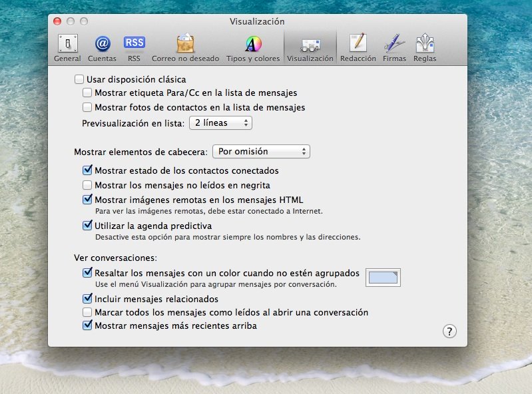Disable Mostrar estado de los contactos conectados

tap(87, 171)
